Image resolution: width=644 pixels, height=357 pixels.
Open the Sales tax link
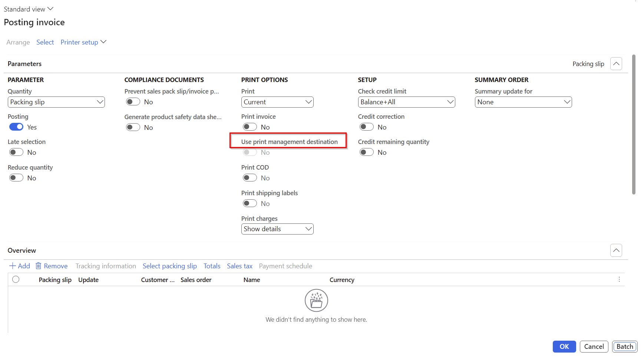(x=240, y=266)
